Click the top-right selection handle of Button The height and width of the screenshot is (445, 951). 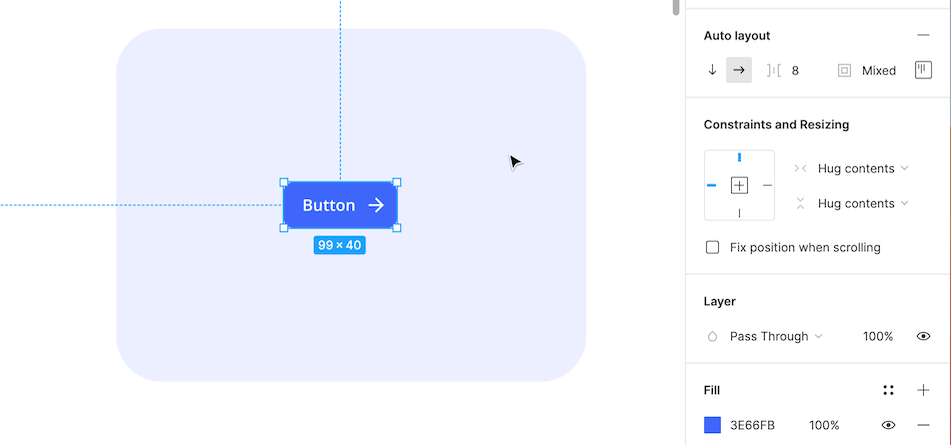[397, 182]
